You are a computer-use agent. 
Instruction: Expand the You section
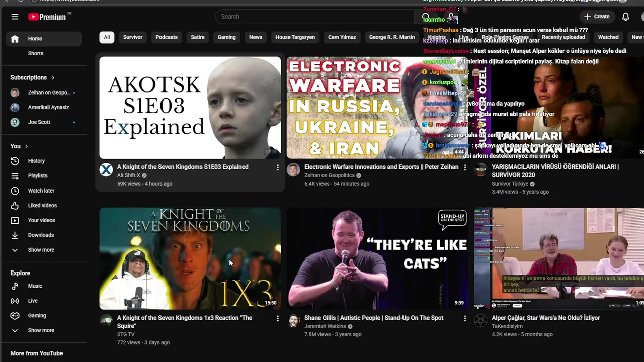point(19,146)
